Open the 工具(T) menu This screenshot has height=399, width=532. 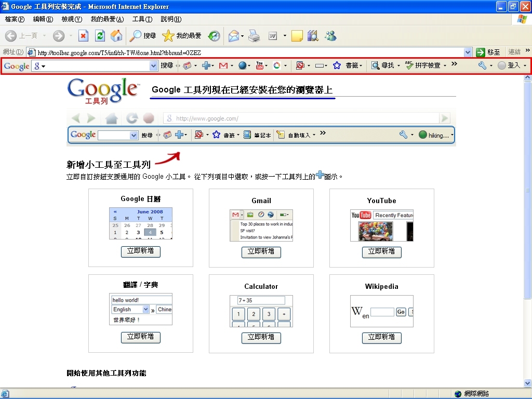tap(142, 19)
